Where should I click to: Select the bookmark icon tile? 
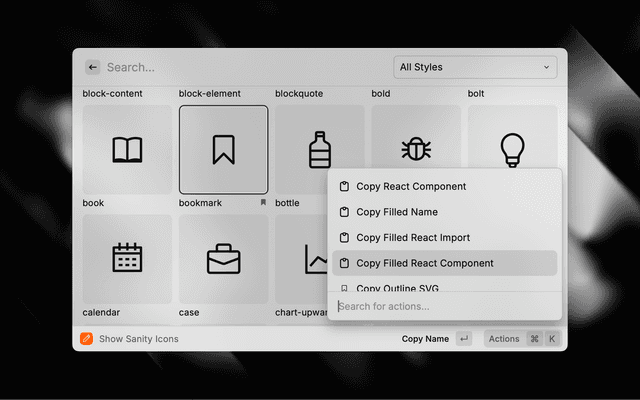tap(224, 149)
